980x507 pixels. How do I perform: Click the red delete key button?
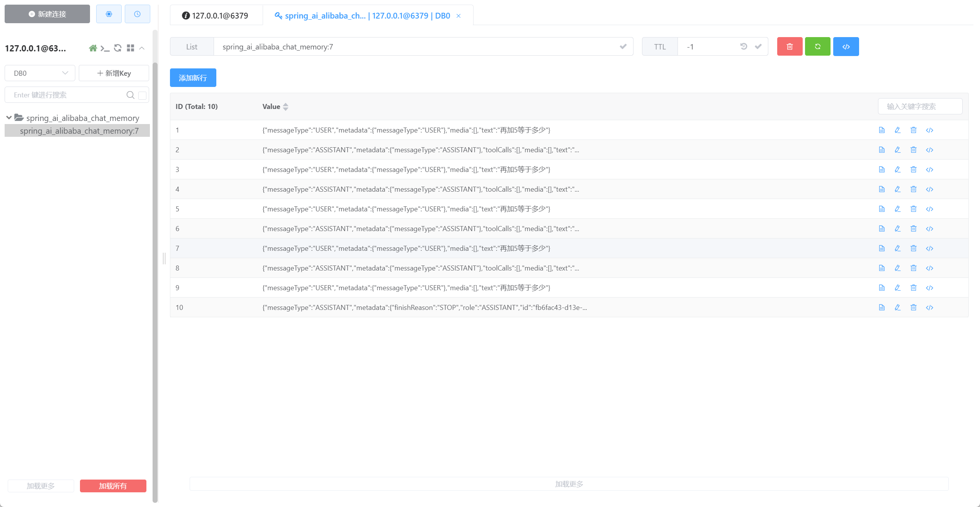click(790, 46)
